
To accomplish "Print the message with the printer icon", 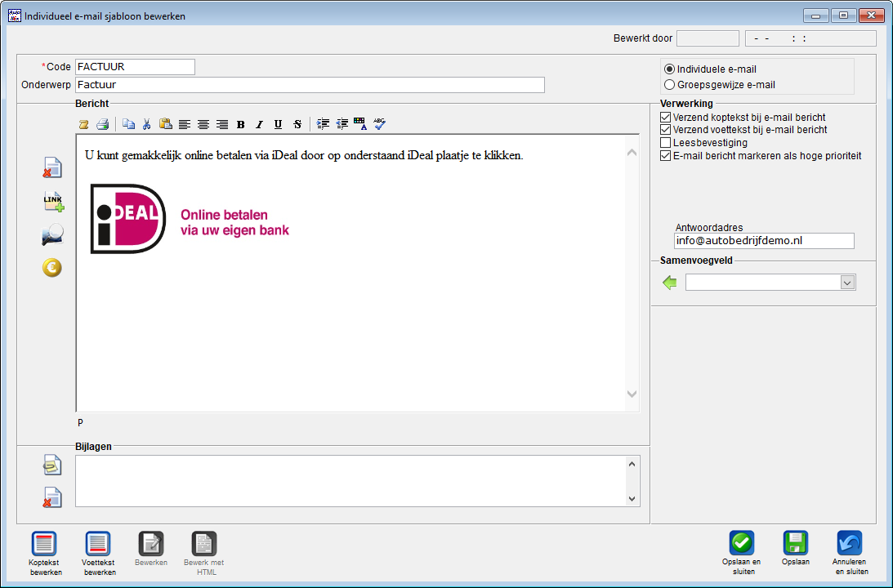I will (102, 124).
